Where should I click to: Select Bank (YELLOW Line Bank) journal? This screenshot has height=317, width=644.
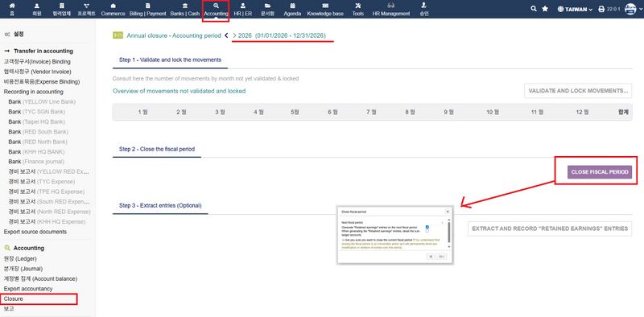coord(42,101)
